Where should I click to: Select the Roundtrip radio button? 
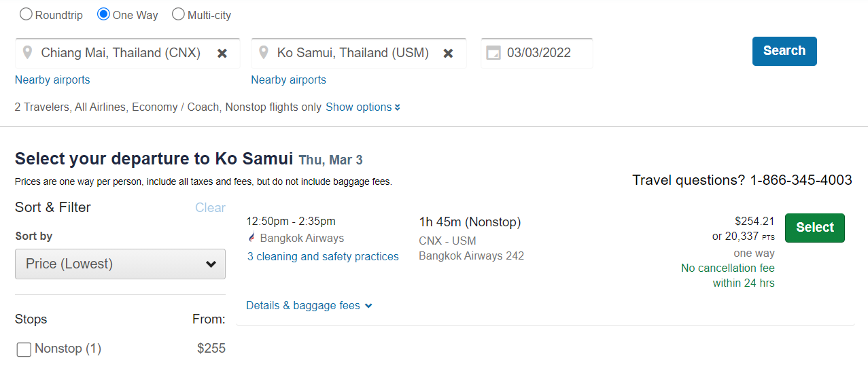click(x=26, y=14)
